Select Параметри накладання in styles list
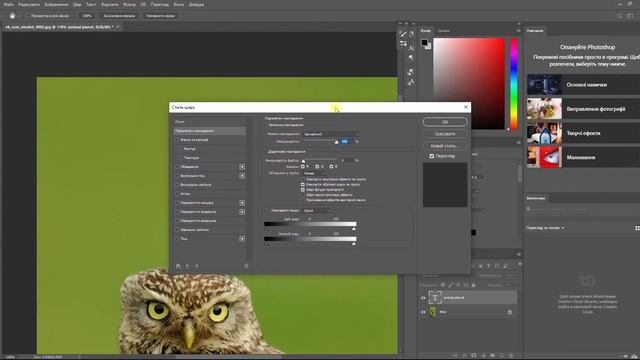The image size is (640, 360). (x=209, y=131)
